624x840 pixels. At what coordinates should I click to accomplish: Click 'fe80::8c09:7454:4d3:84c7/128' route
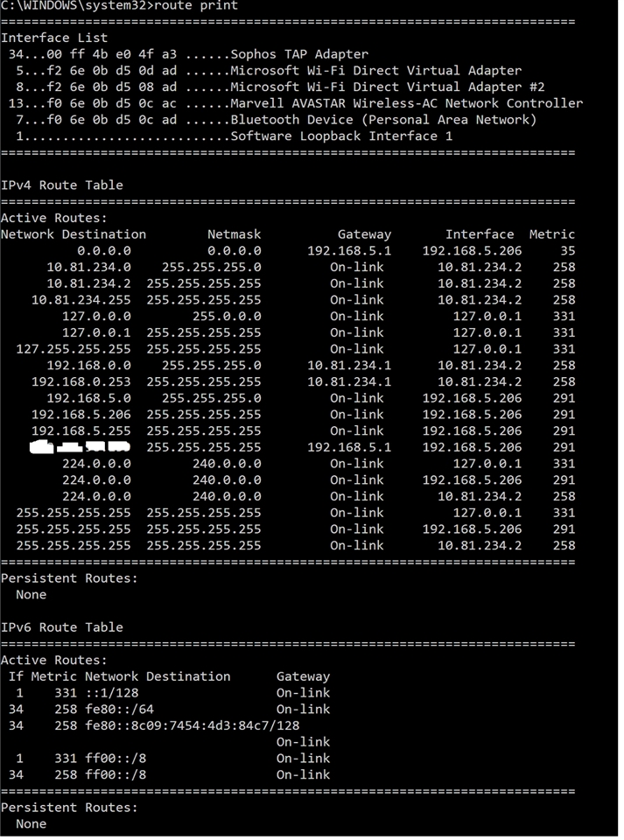click(x=193, y=726)
